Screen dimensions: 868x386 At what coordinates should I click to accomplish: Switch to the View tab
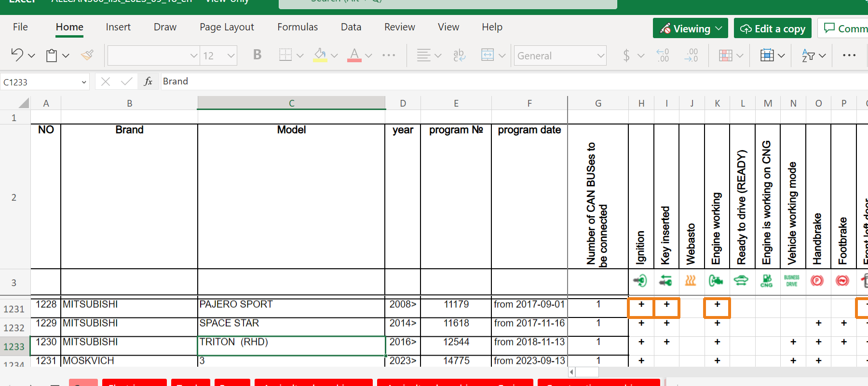[x=448, y=27]
